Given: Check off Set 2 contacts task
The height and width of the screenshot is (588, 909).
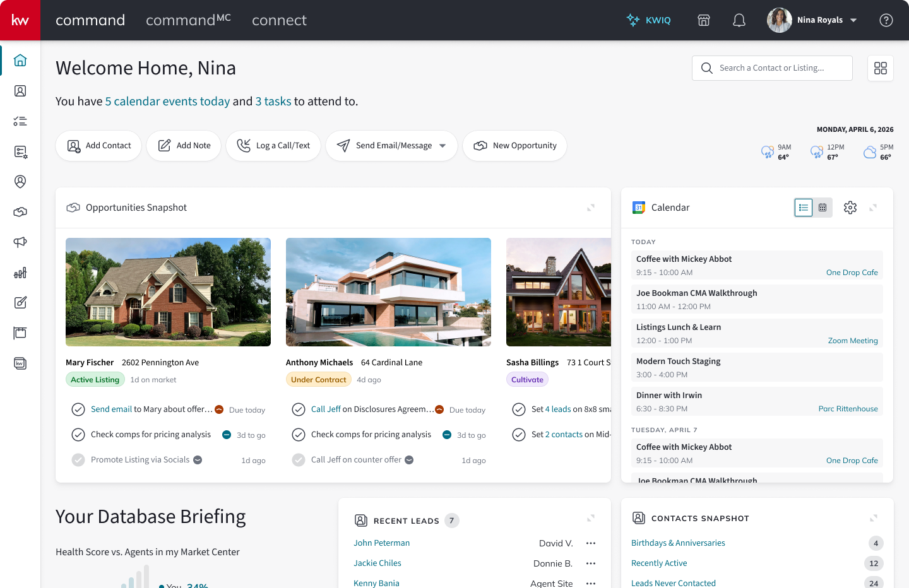Looking at the screenshot, I should [519, 435].
